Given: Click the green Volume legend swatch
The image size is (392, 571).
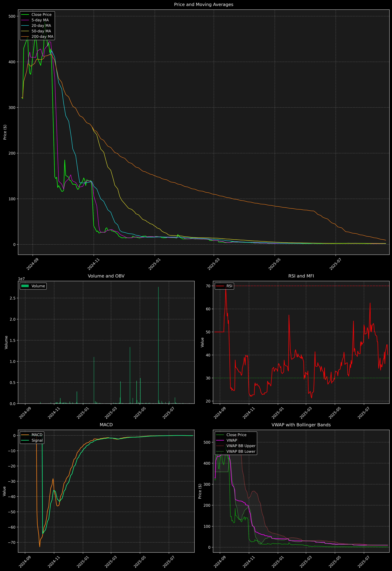Looking at the screenshot, I should click(25, 286).
